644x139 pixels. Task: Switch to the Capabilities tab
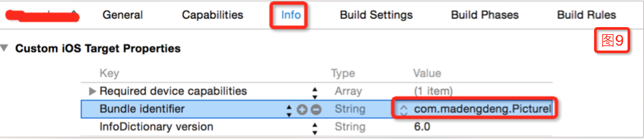[x=212, y=15]
